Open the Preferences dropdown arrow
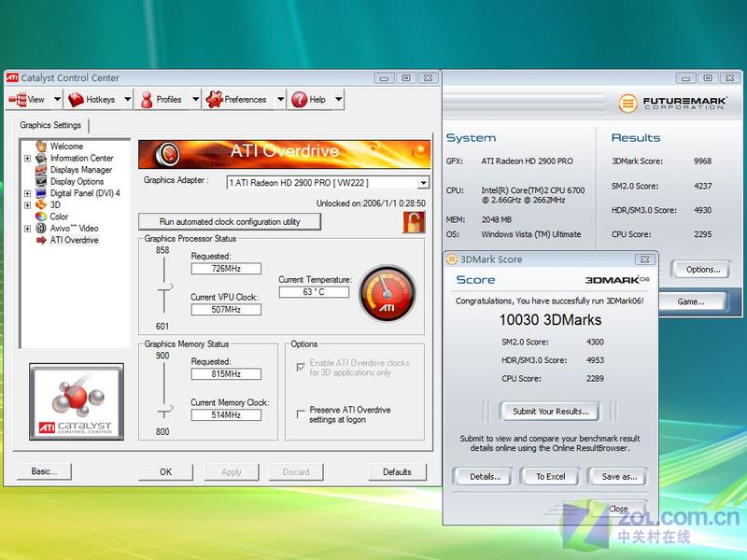Image resolution: width=747 pixels, height=560 pixels. pyautogui.click(x=281, y=100)
